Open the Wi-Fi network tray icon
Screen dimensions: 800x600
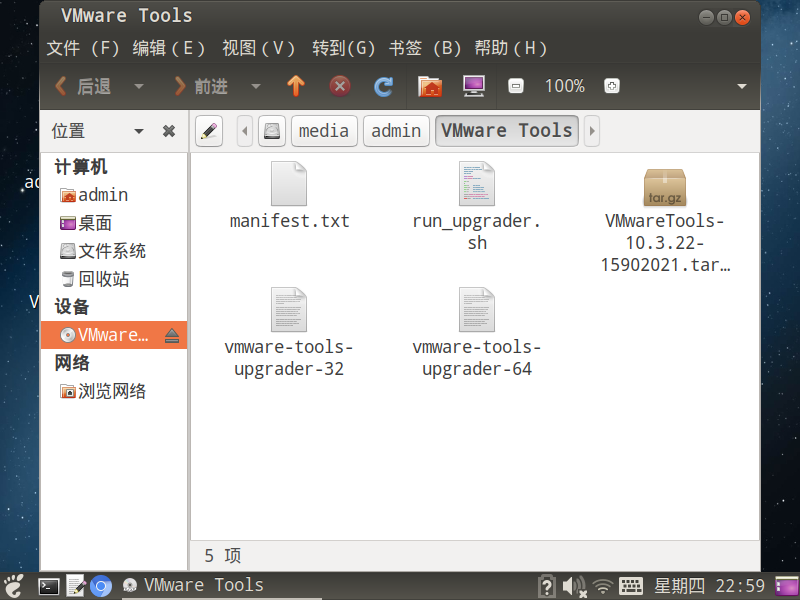click(x=603, y=587)
